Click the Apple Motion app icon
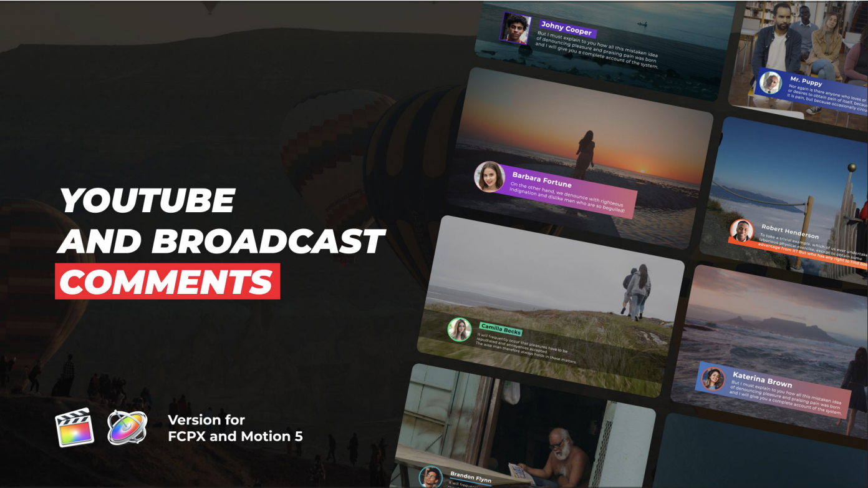This screenshot has width=868, height=488. pos(127,427)
